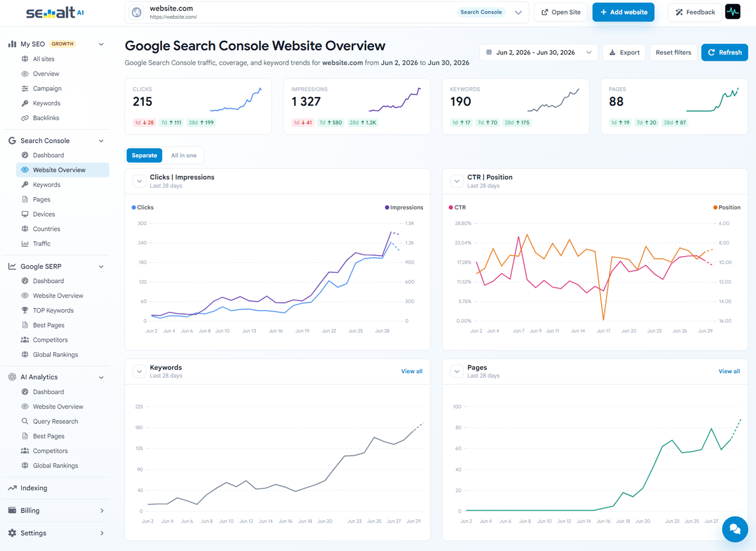Click the AI Analytics Global Rankings globe icon
756x551 pixels.
click(25, 465)
